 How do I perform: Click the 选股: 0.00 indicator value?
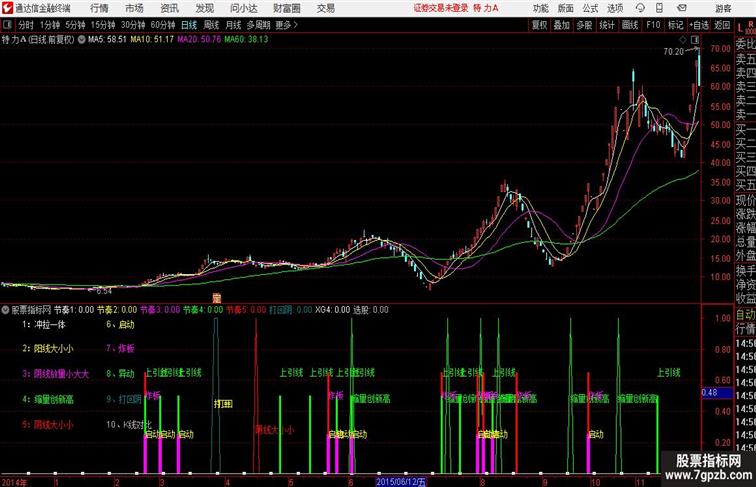371,310
